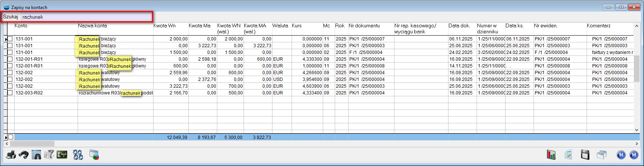Open the blue gears settings icon
The image size is (644, 166).
click(x=78, y=155)
